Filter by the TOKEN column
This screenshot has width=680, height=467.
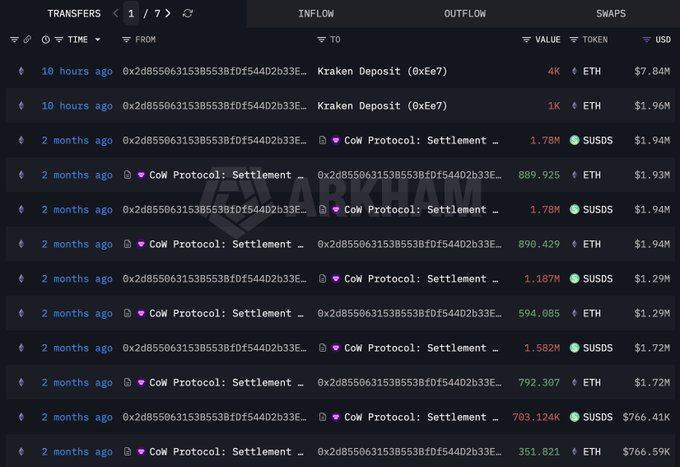574,39
